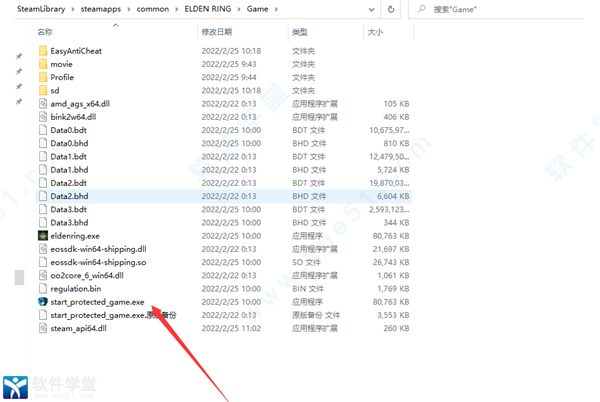The height and width of the screenshot is (402, 600).
Task: Click the start_protected_game.exe shield icon
Action: click(42, 301)
